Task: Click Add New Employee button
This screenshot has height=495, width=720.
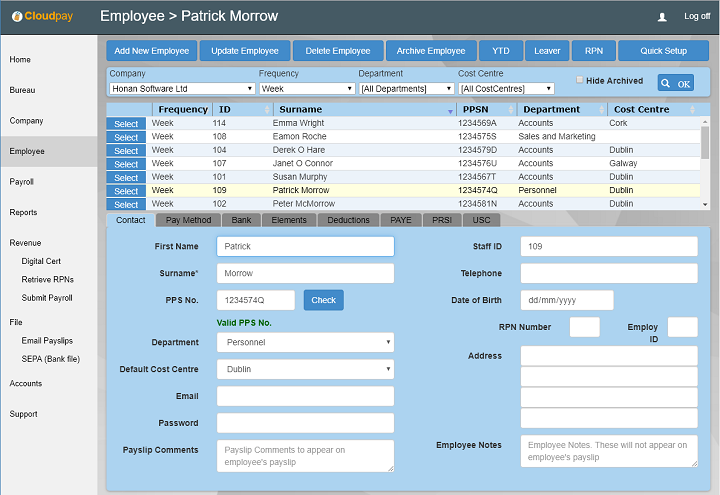Action: click(151, 51)
